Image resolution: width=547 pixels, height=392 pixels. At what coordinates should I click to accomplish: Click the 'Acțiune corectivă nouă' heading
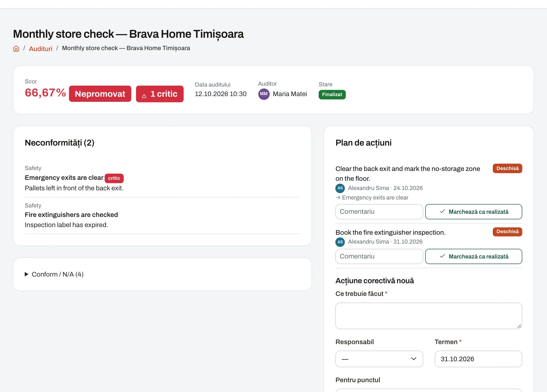point(375,281)
